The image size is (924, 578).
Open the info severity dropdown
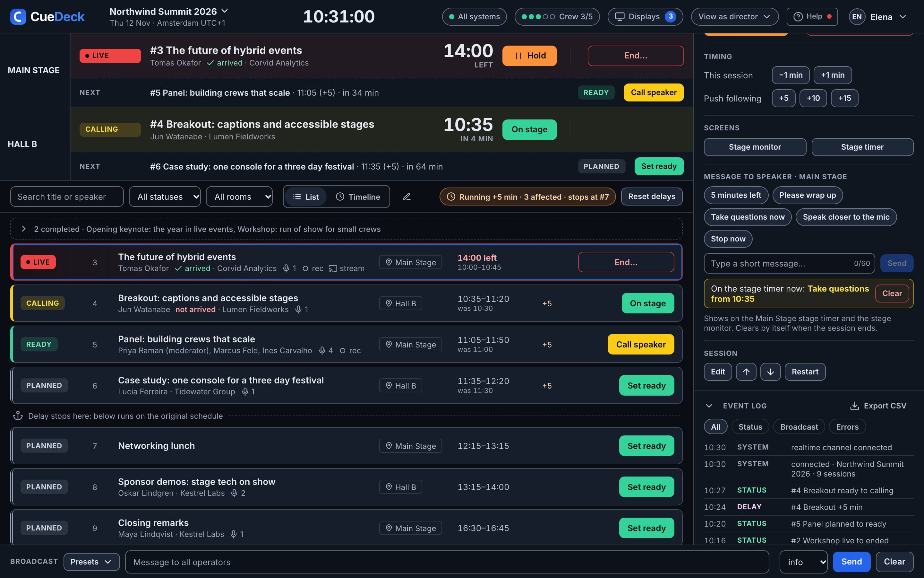(x=803, y=562)
